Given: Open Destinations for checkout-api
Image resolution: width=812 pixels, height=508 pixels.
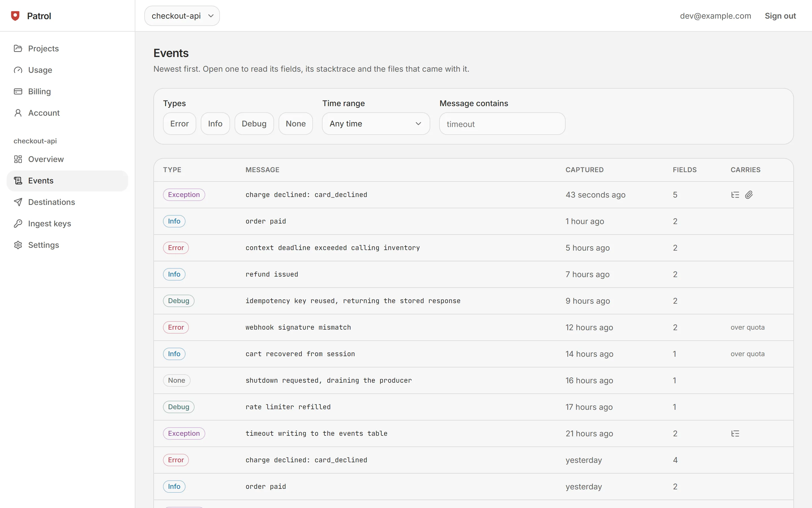Looking at the screenshot, I should (67, 202).
